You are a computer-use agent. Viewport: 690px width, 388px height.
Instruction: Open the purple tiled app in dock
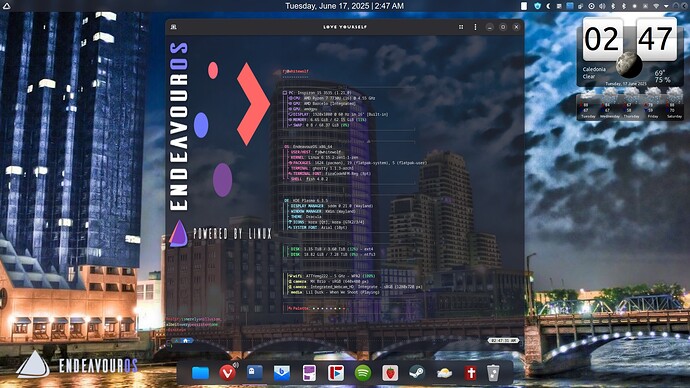[309, 373]
